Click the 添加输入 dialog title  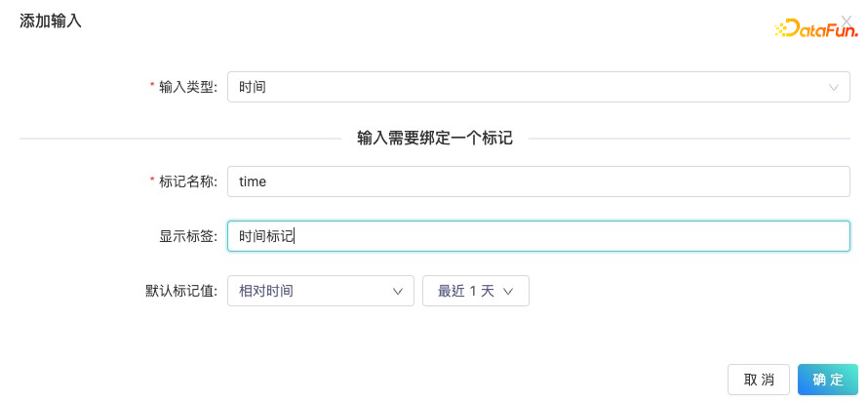[51, 20]
